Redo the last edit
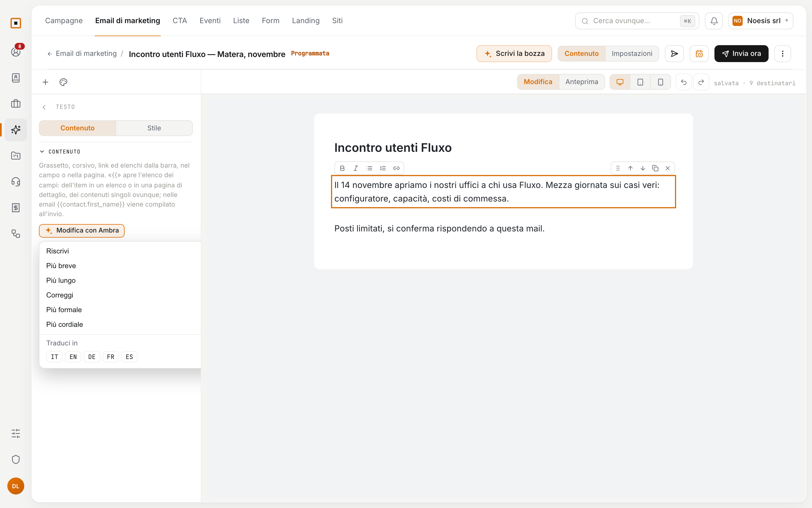 point(701,82)
